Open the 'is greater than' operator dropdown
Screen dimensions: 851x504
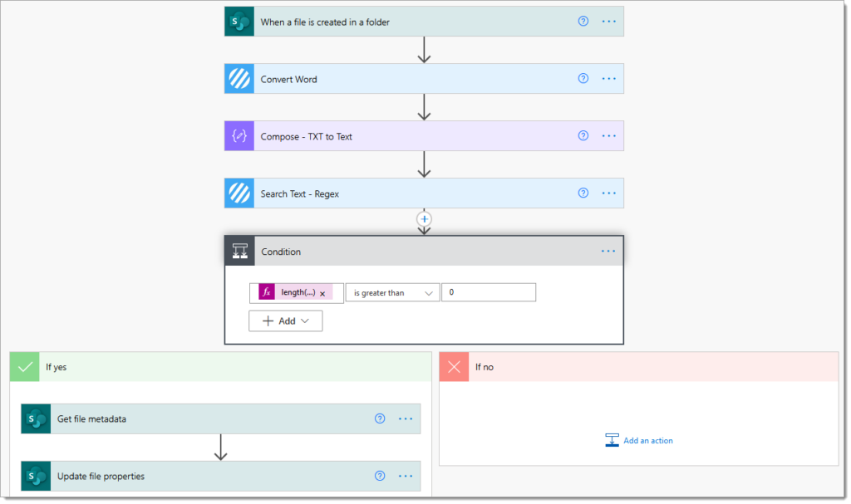392,293
